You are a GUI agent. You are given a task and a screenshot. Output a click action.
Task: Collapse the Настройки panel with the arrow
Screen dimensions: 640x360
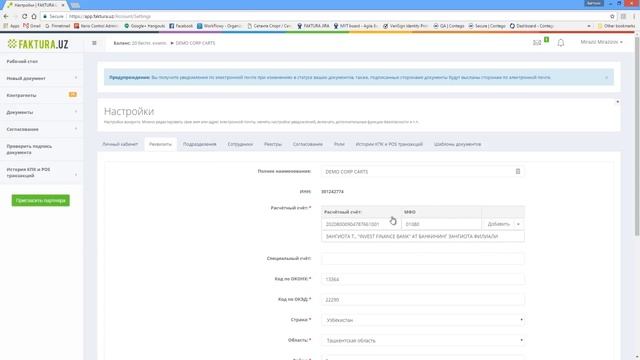(618, 102)
